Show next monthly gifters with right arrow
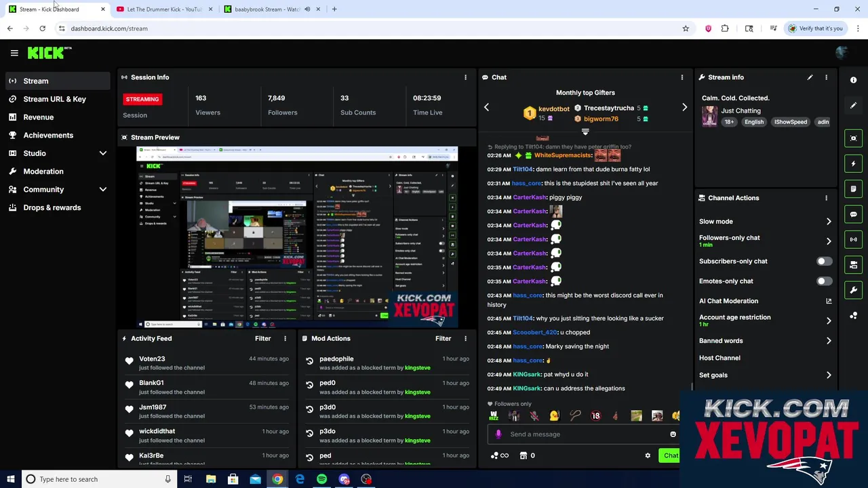 click(684, 107)
